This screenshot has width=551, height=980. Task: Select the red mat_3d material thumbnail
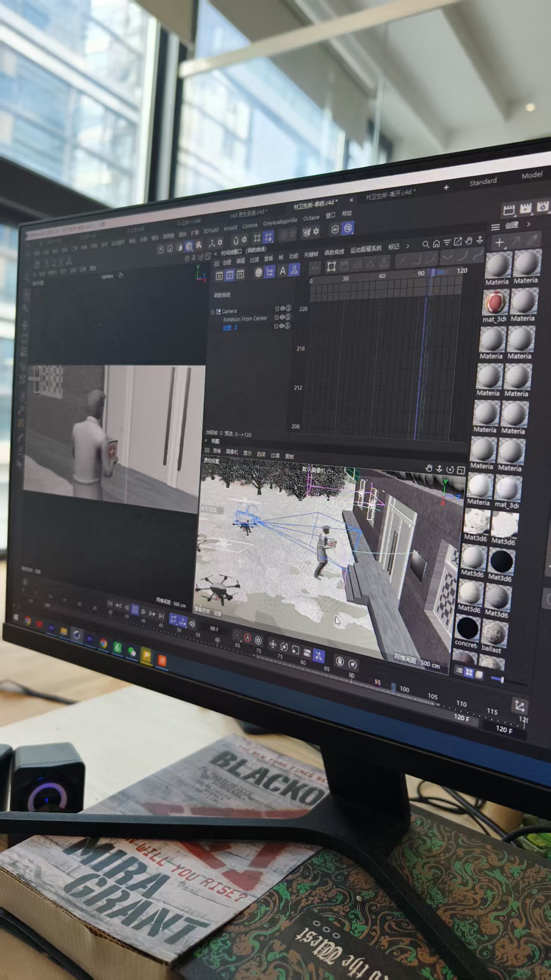point(495,302)
